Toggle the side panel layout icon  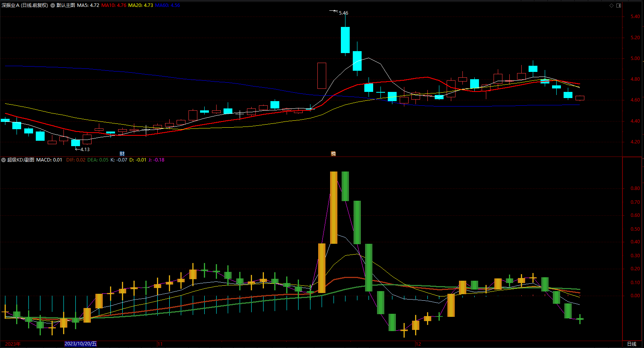coord(619,5)
